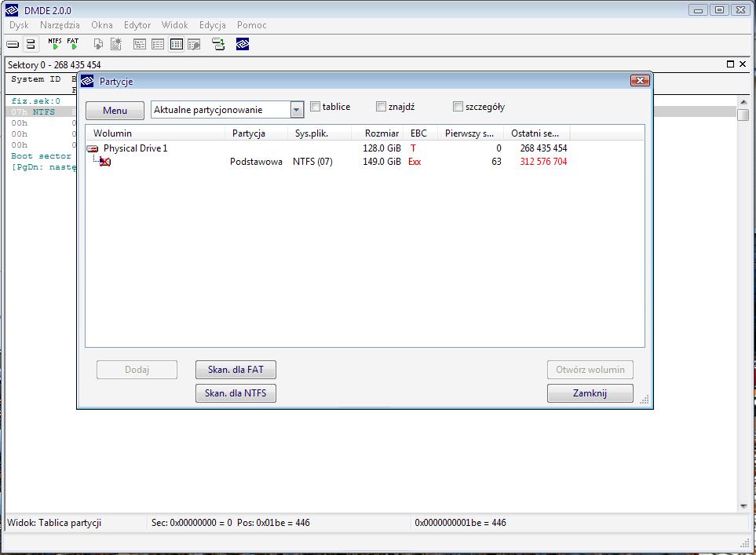The width and height of the screenshot is (756, 555).
Task: Click the 149.0 GiB size value
Action: tap(382, 162)
